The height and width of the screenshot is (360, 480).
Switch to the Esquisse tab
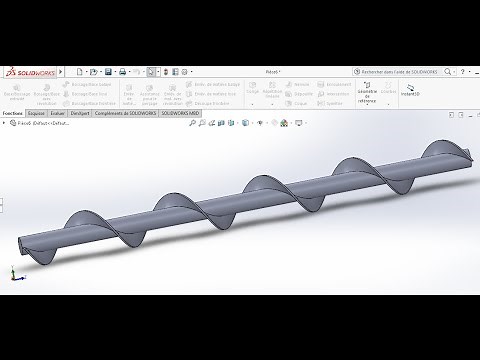36,113
